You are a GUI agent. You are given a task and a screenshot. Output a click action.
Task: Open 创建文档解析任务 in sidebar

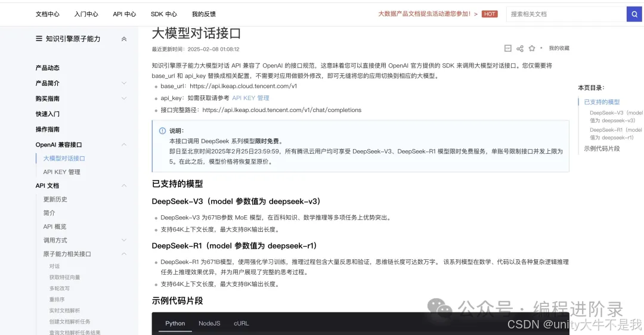[70, 321]
